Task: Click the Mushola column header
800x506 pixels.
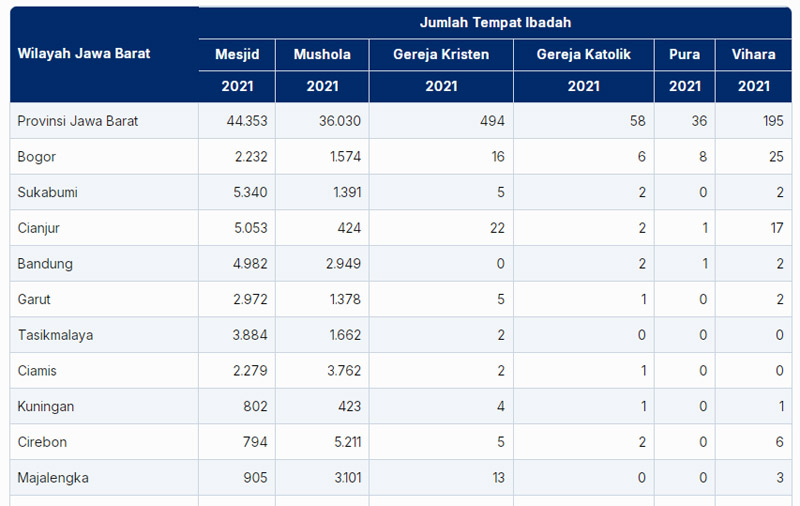Action: click(322, 55)
